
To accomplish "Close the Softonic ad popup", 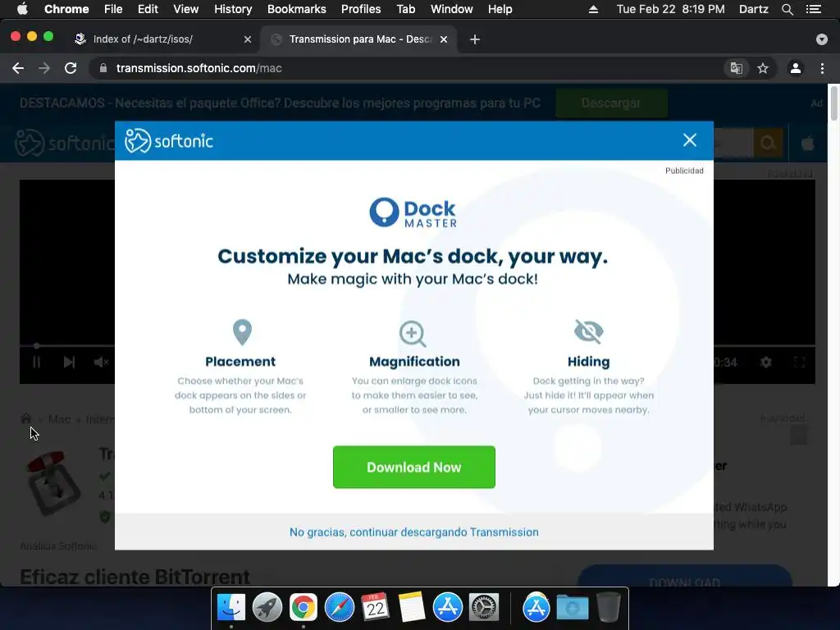I will click(x=689, y=140).
